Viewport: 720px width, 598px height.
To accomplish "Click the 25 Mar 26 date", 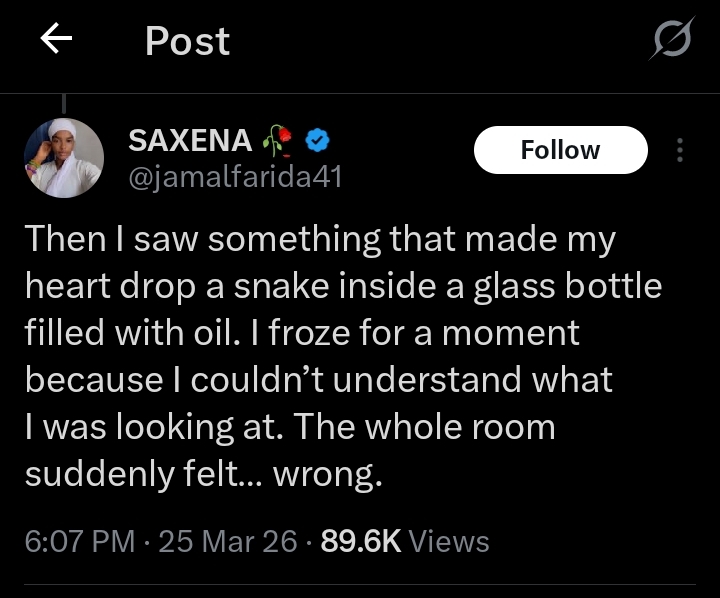I will tap(228, 541).
